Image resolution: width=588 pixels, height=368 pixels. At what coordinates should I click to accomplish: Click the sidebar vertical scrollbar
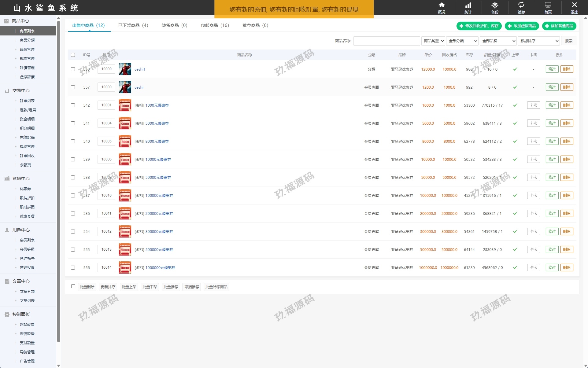tap(58, 183)
